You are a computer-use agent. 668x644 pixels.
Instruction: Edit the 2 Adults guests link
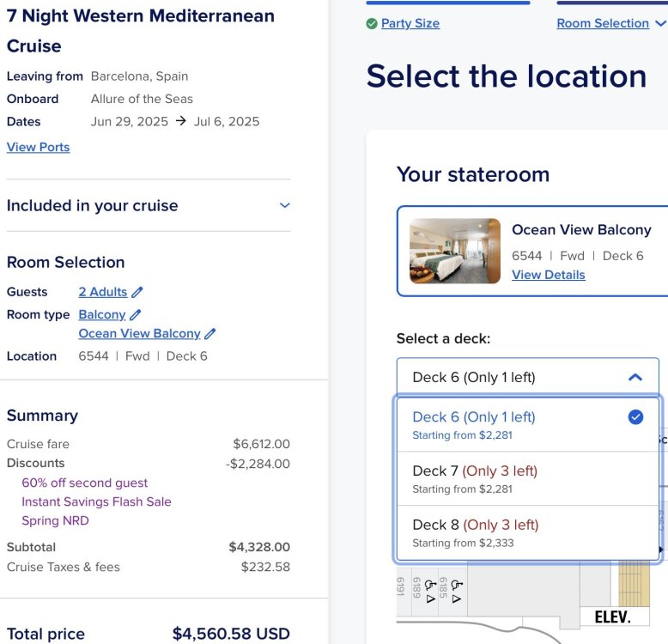point(103,292)
